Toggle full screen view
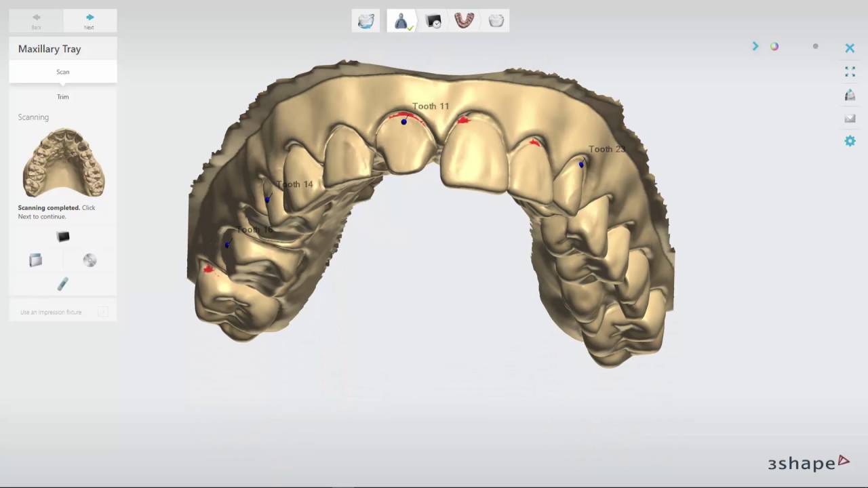 850,72
